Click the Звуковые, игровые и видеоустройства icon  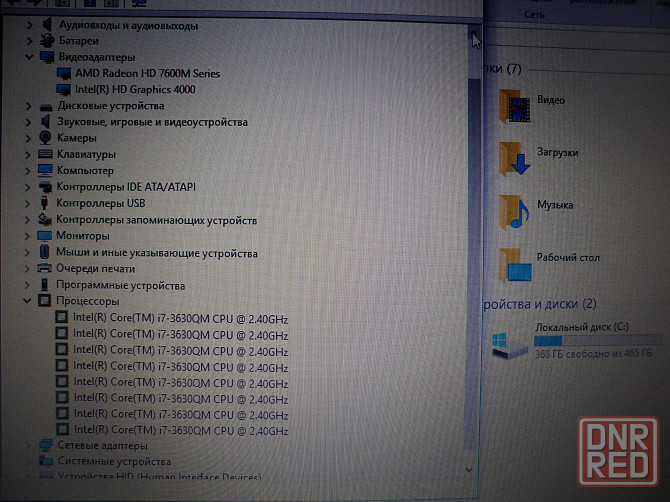pos(45,122)
